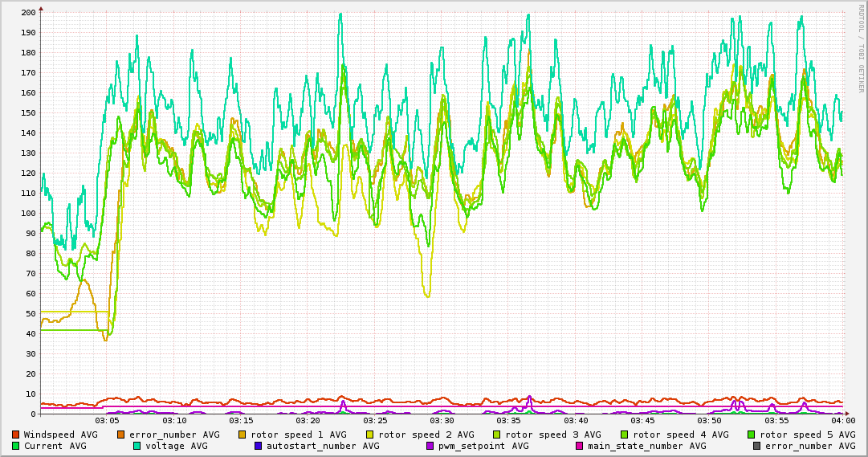
Task: Click the 160 value on the vertical axis
Action: click(x=27, y=92)
